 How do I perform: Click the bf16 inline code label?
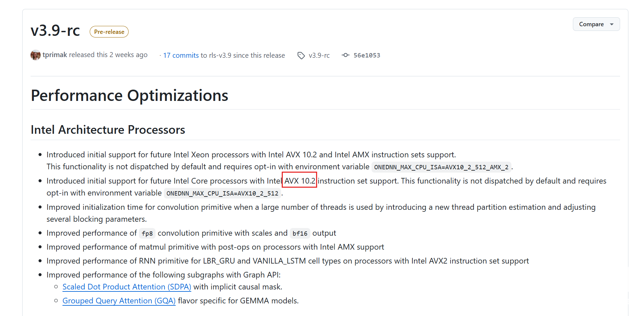click(x=300, y=233)
